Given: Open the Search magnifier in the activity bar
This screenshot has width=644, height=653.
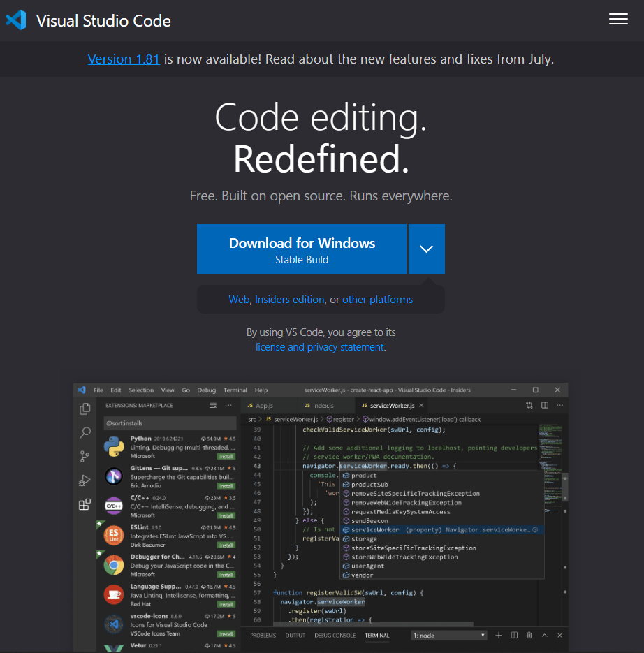Looking at the screenshot, I should click(85, 433).
